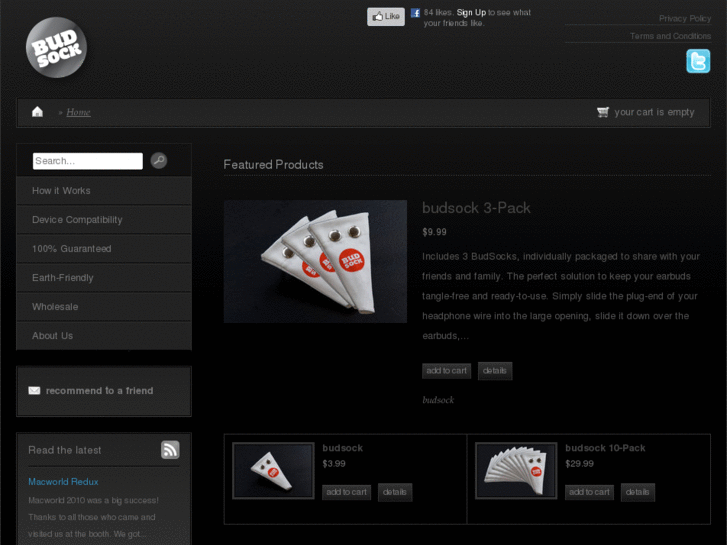Click the envelope icon beside recommend
The image size is (727, 545).
34,391
